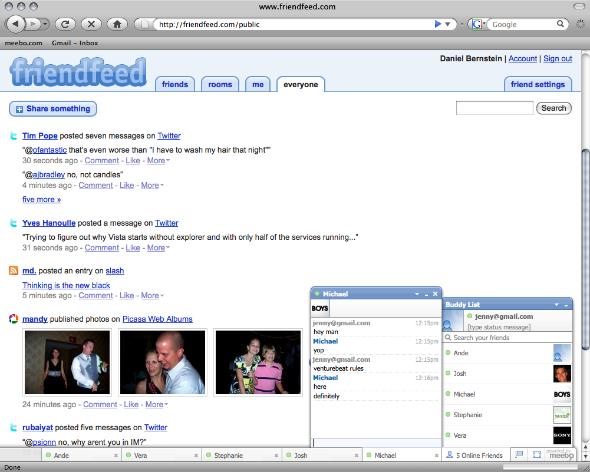Click the blue go arrow in address bar
Image resolution: width=590 pixels, height=472 pixels.
437,24
